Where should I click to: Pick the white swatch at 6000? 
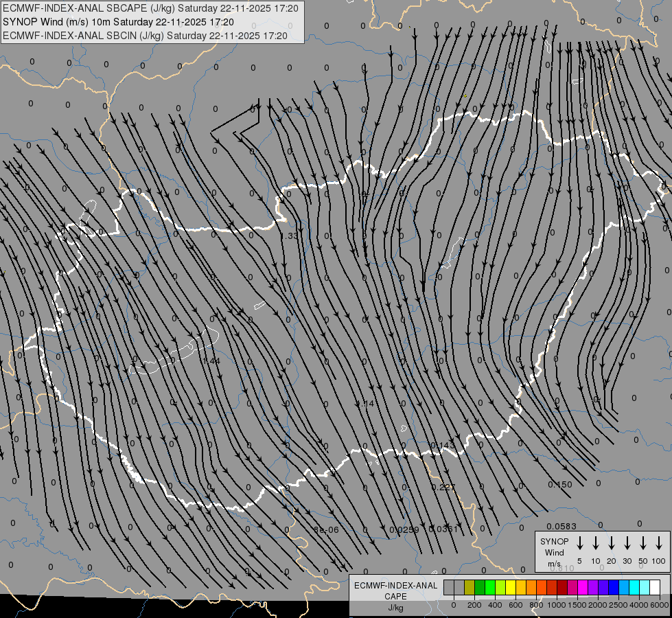pos(655,587)
